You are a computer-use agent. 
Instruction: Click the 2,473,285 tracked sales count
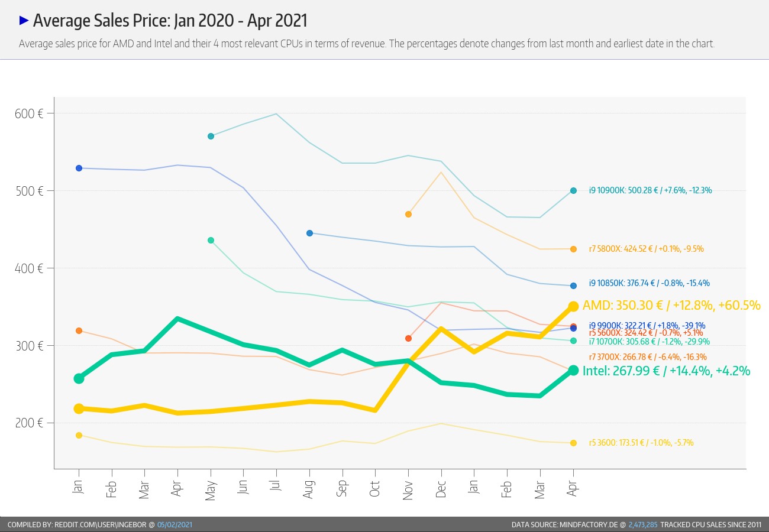pyautogui.click(x=642, y=525)
